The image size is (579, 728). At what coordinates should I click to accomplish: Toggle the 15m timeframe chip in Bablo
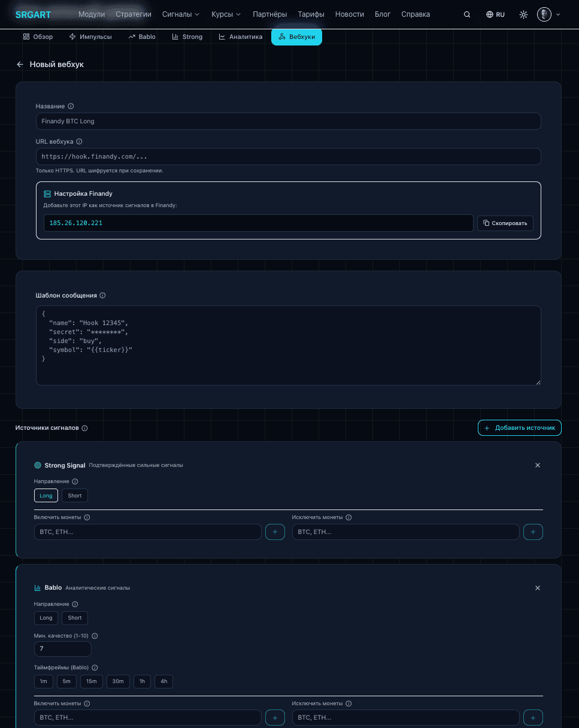pos(91,681)
